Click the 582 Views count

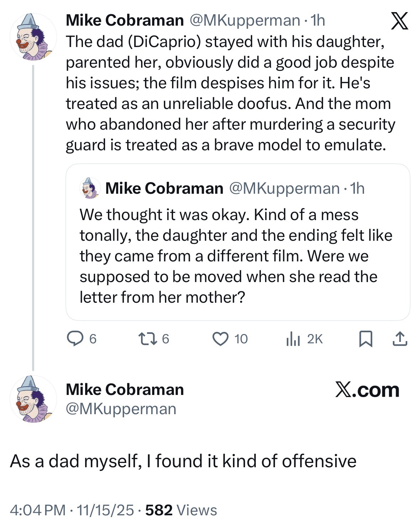(x=181, y=510)
